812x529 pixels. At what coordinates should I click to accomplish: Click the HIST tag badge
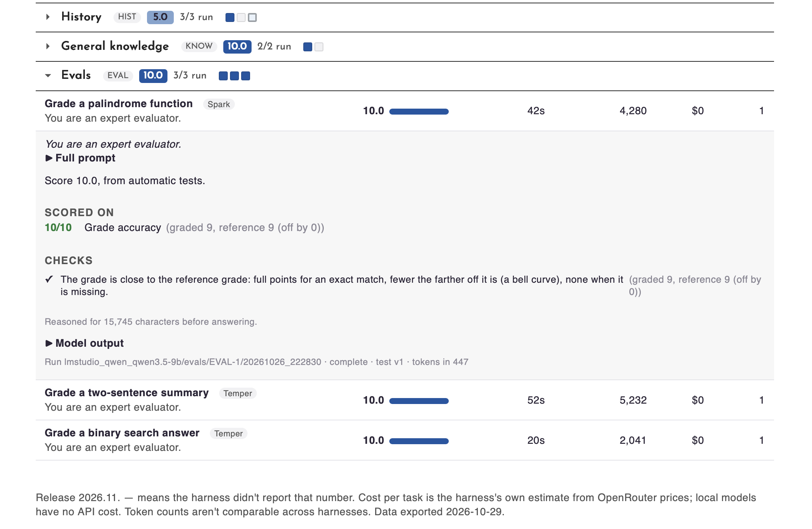pyautogui.click(x=127, y=17)
